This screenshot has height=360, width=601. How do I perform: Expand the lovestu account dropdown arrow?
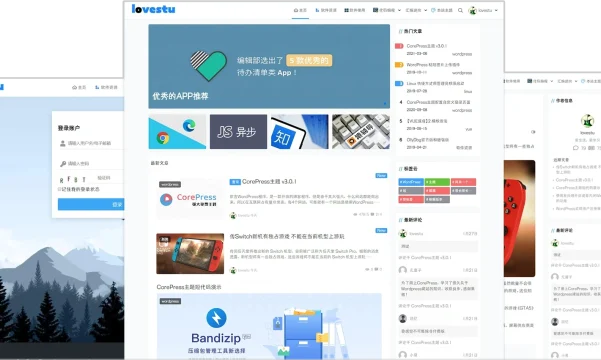point(496,10)
